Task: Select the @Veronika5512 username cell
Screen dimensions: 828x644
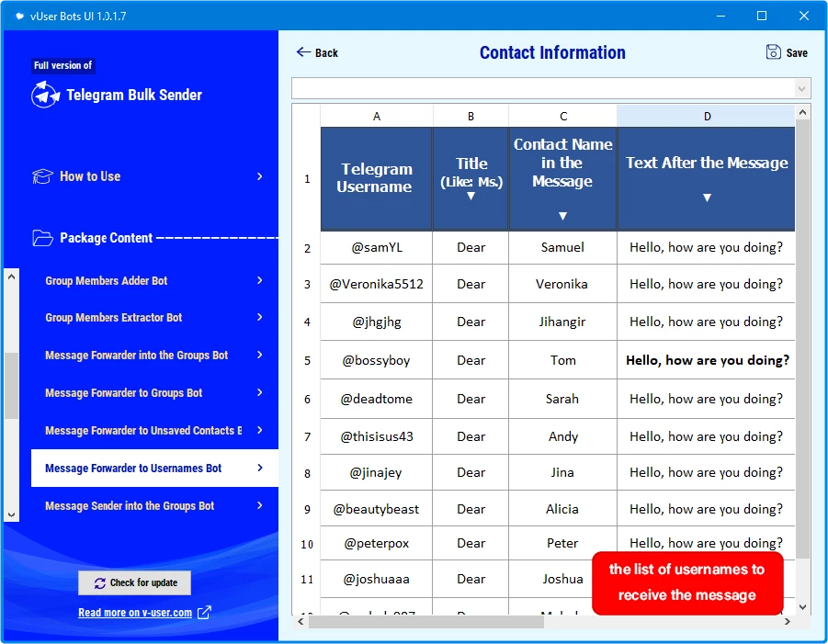Action: (377, 284)
